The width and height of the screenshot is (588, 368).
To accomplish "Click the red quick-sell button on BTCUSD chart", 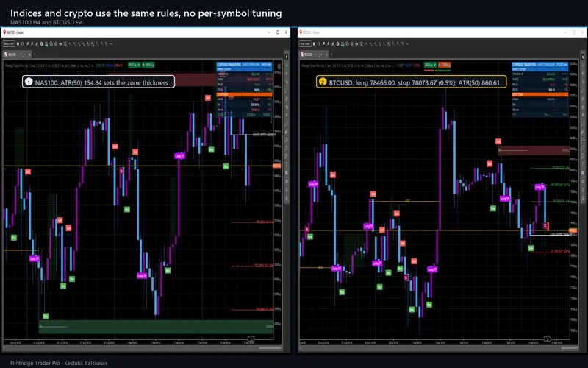I will pos(445,65).
